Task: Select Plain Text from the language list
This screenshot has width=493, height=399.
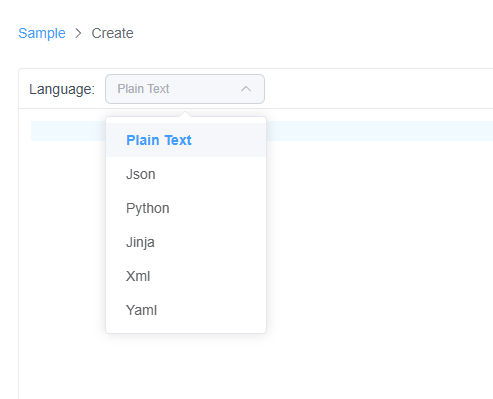Action: [x=186, y=140]
